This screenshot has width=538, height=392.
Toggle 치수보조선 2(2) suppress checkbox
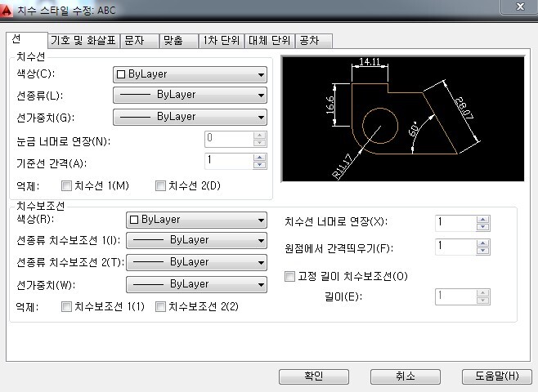click(x=160, y=306)
